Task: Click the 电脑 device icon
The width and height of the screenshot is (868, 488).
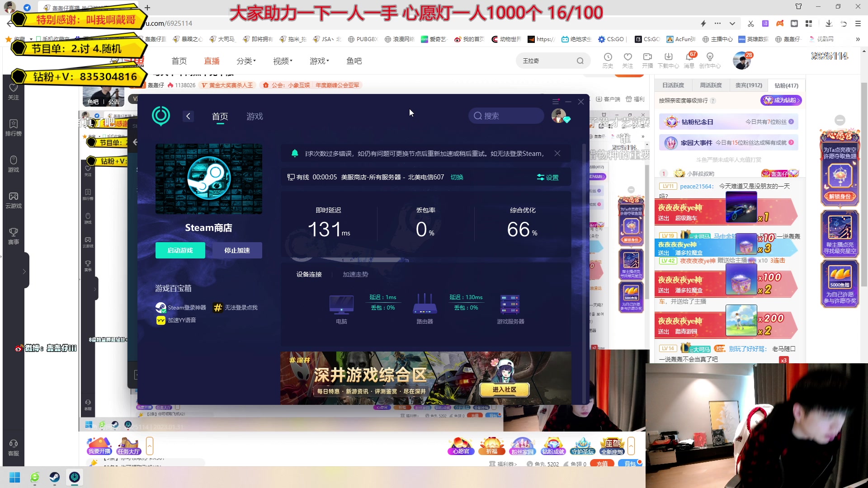Action: (x=341, y=305)
